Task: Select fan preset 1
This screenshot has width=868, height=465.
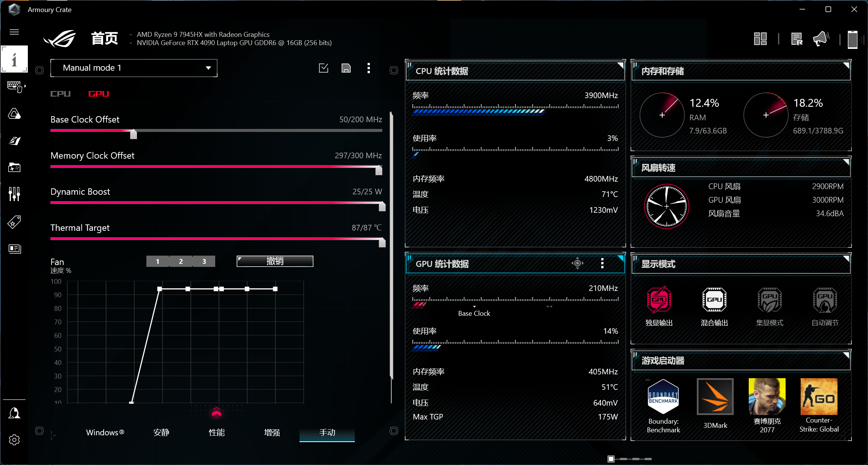Action: (x=158, y=261)
